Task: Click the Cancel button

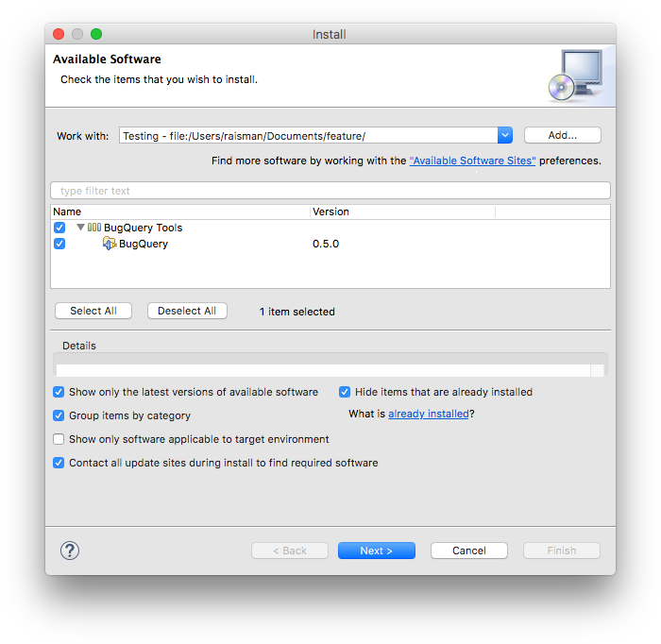Action: [469, 551]
